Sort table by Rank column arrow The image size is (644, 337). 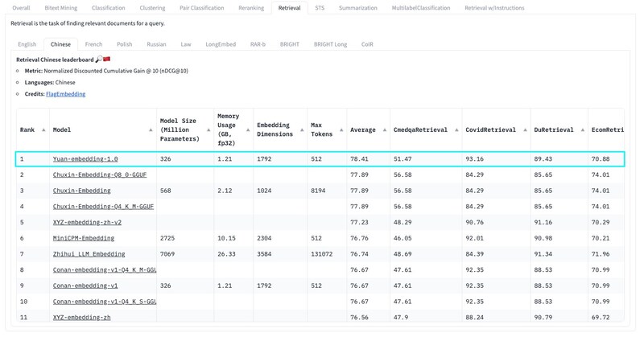43,129
